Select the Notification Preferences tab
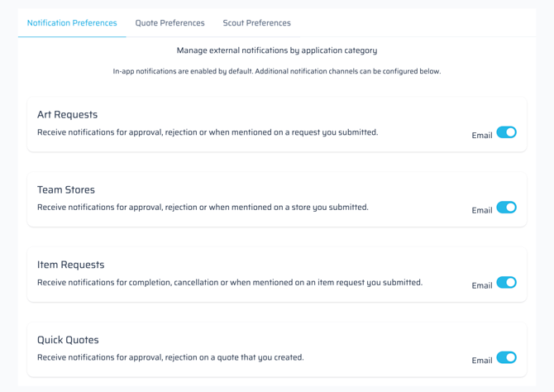Viewport: 554px width, 392px height. coord(72,23)
